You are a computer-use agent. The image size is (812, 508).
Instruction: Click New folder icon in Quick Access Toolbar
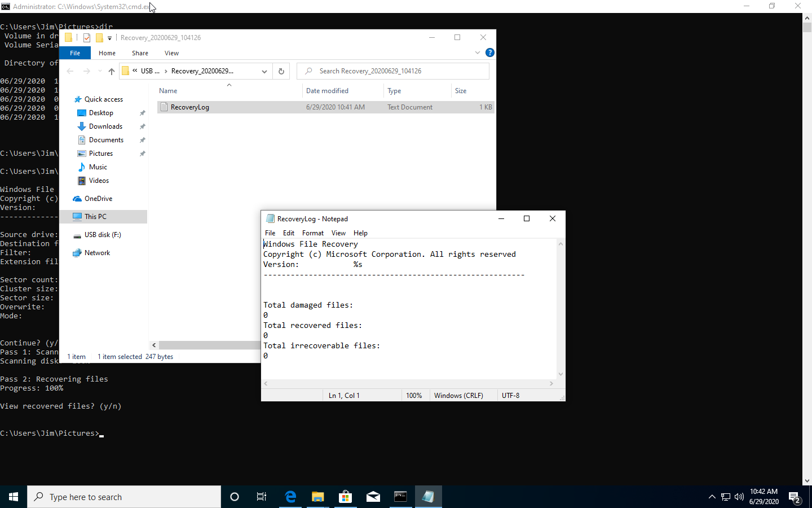(99, 38)
